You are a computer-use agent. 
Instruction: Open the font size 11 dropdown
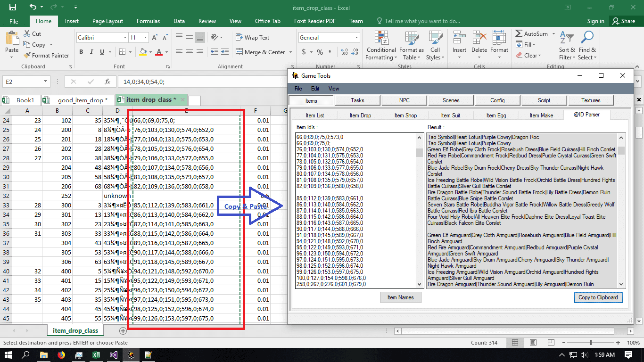tap(145, 38)
